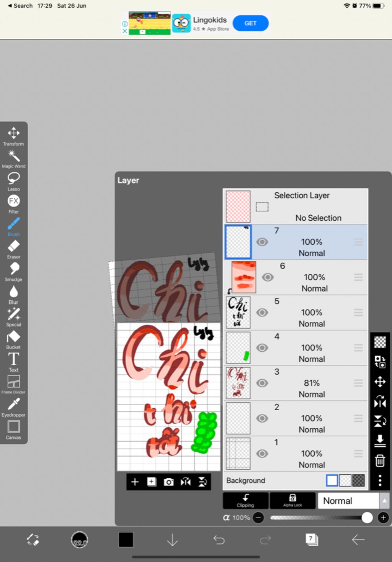The width and height of the screenshot is (392, 562).
Task: Toggle Alpha Lock for the current layer
Action: (x=292, y=501)
